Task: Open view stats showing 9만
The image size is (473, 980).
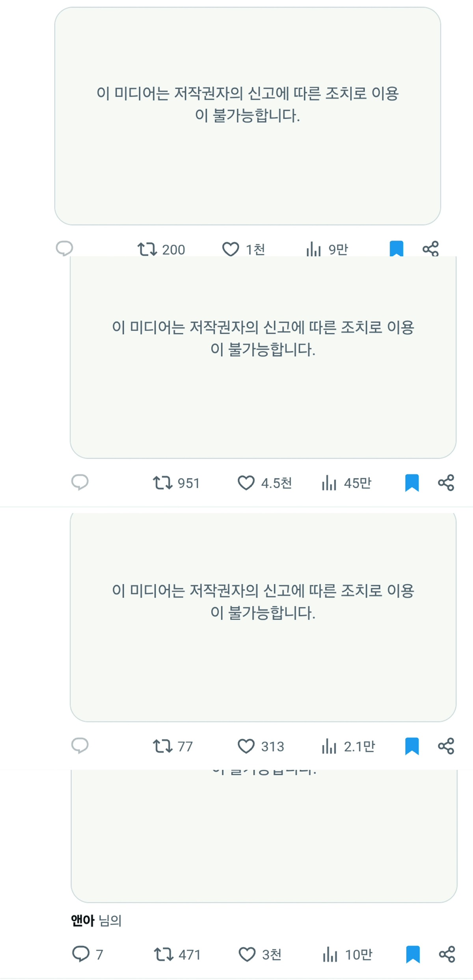Action: (x=314, y=249)
